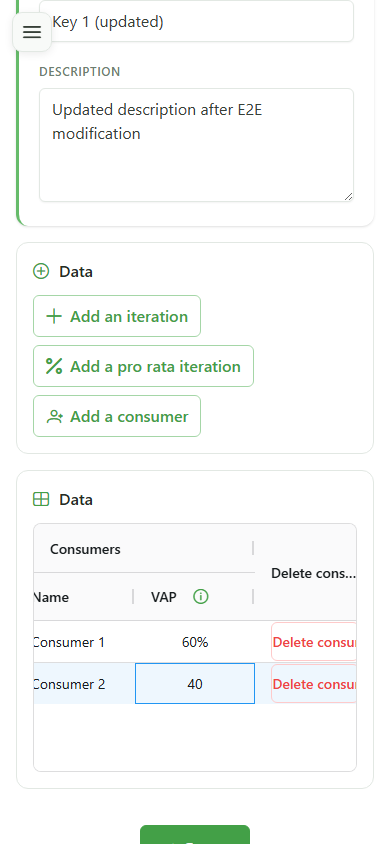Select the Consumer 2 name cell
Viewport: 390px width, 844px height.
[84, 684]
